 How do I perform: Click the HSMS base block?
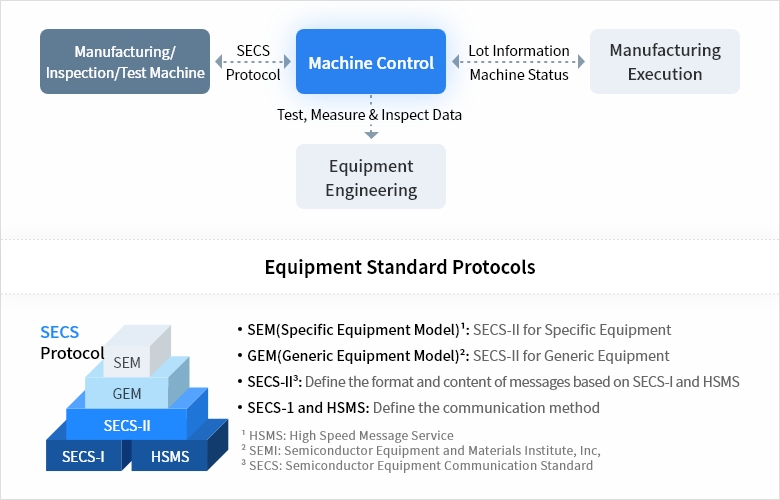pos(169,457)
